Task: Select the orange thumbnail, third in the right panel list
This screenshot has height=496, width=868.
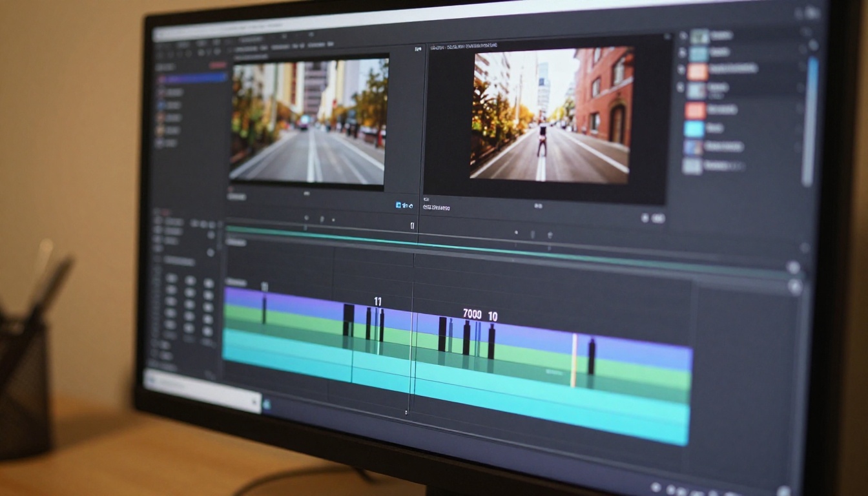Action: (697, 71)
